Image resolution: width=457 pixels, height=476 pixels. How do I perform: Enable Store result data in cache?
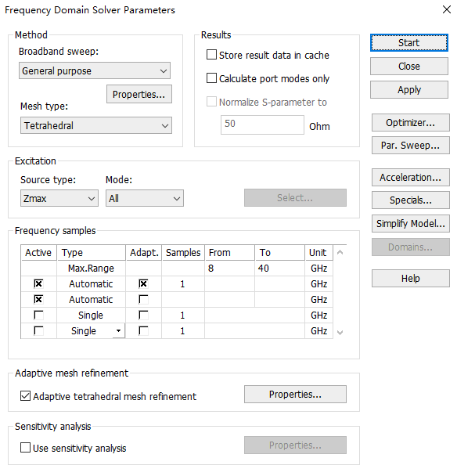[211, 55]
